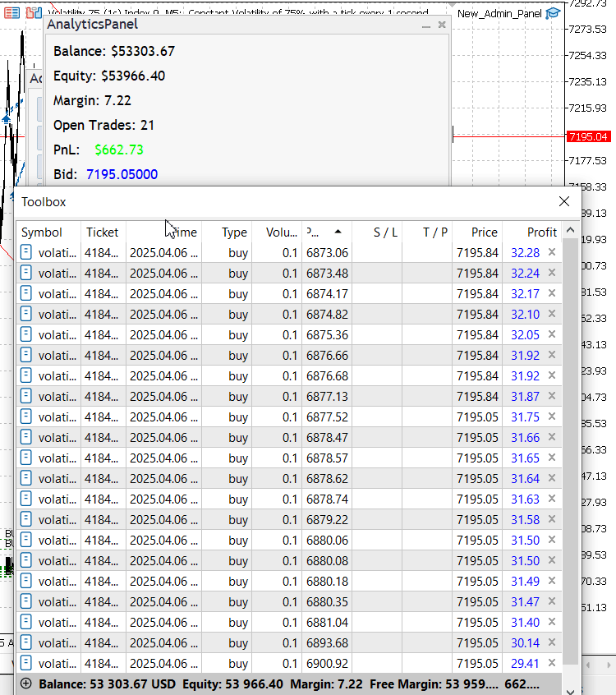Close the trade with profit 32.05
This screenshot has width=616, height=695.
pyautogui.click(x=552, y=334)
